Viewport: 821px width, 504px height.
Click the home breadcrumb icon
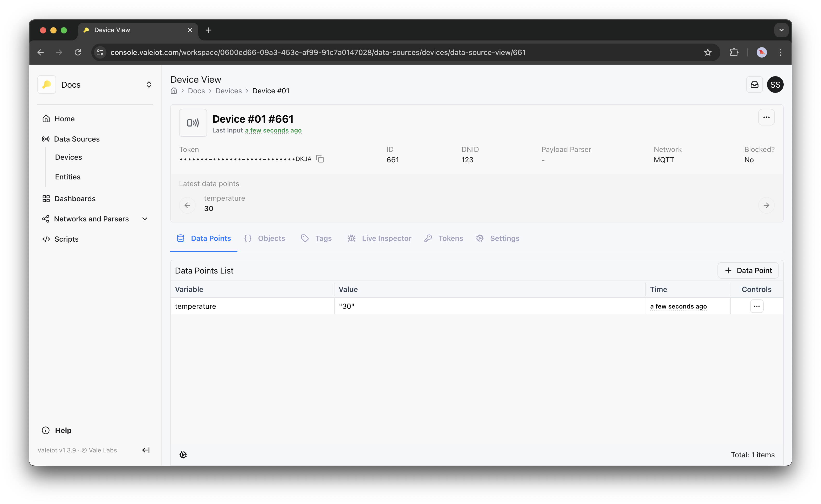point(174,91)
